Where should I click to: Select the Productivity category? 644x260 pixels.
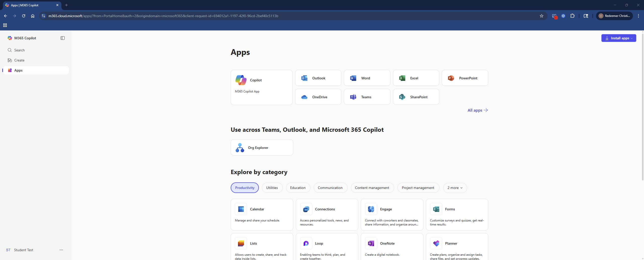[x=245, y=188]
